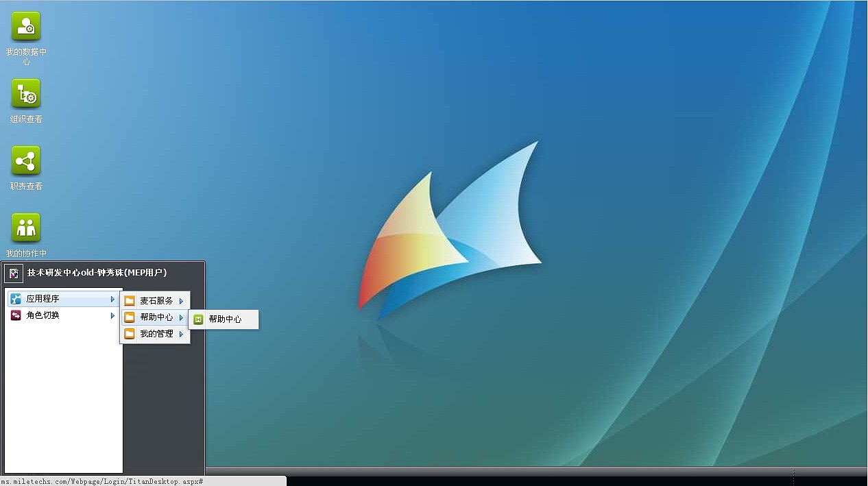Expand the 角色切换 submenu arrow
Screen dimensions: 868x486
[112, 315]
